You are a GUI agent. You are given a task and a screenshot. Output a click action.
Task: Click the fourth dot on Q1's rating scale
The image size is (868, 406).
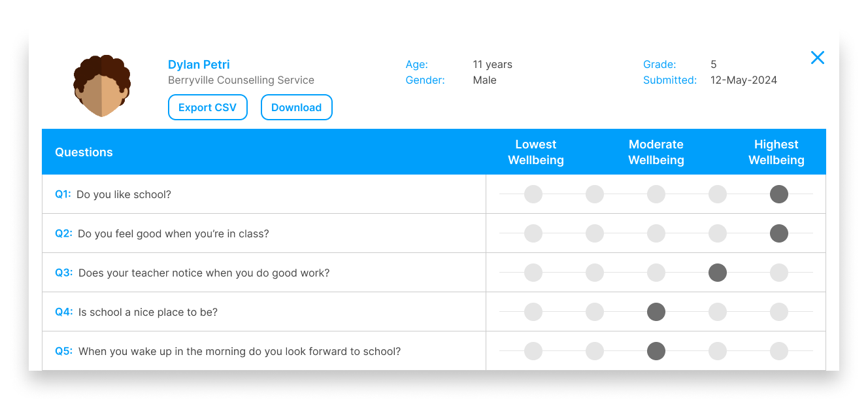pyautogui.click(x=717, y=194)
